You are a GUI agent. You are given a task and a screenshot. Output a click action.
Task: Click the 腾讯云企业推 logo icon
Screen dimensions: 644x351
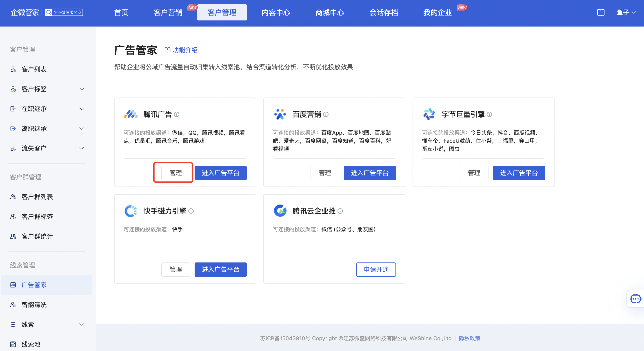click(x=280, y=211)
